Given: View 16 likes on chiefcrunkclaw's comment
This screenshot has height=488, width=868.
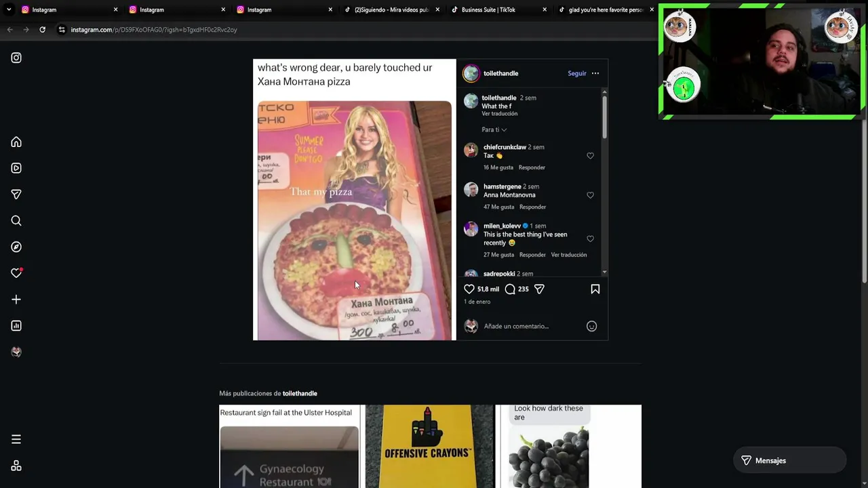Looking at the screenshot, I should point(498,167).
